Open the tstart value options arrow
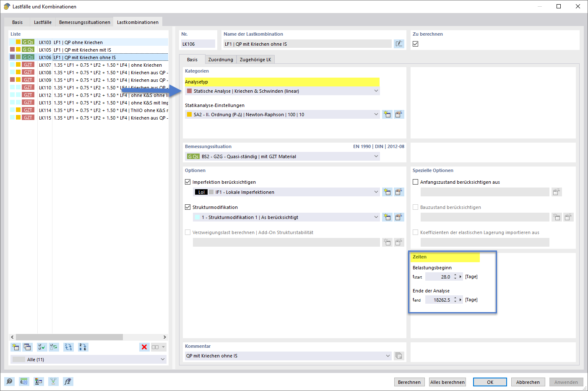Screen dimensions: 588x391 click(x=461, y=276)
